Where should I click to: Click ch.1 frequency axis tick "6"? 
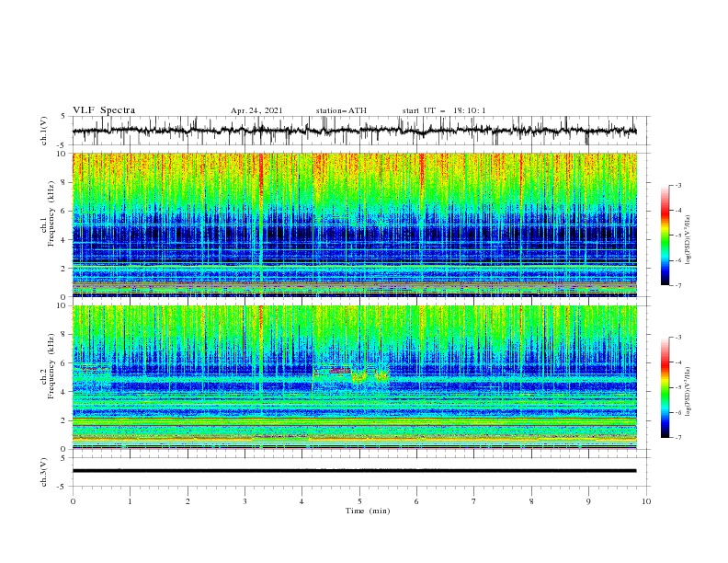click(x=64, y=211)
